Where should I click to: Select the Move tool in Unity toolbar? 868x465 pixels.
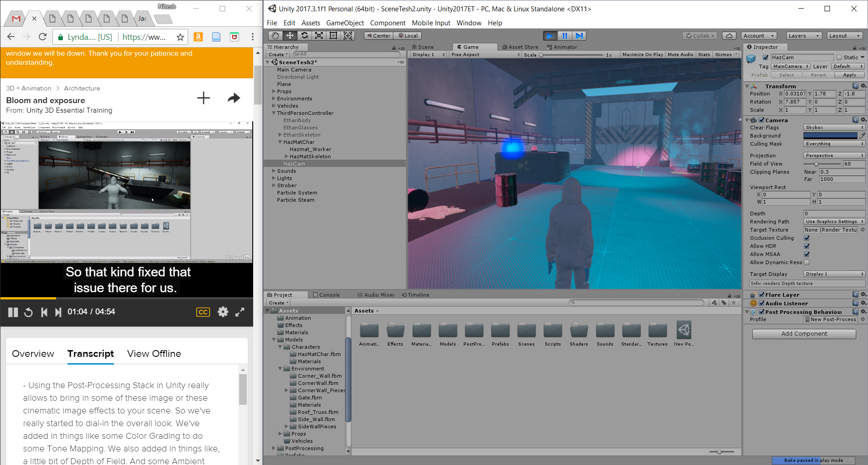coord(290,36)
